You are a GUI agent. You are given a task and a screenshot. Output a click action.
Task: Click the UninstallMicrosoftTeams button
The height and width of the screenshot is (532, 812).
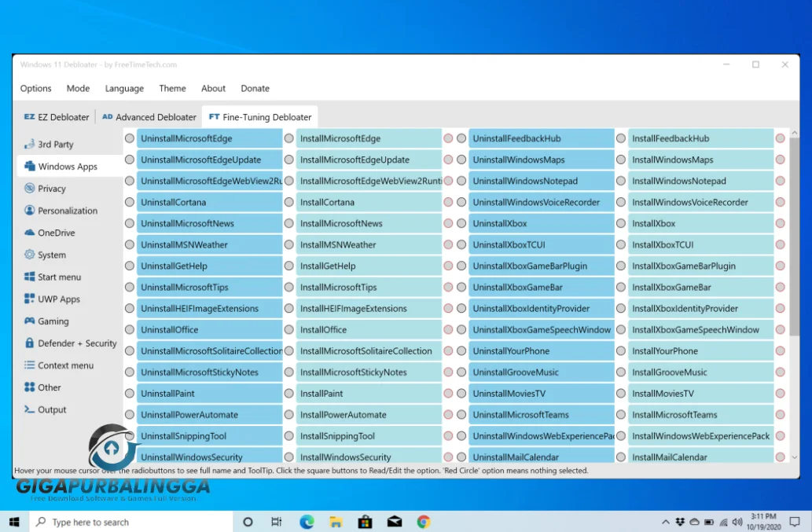pyautogui.click(x=542, y=414)
